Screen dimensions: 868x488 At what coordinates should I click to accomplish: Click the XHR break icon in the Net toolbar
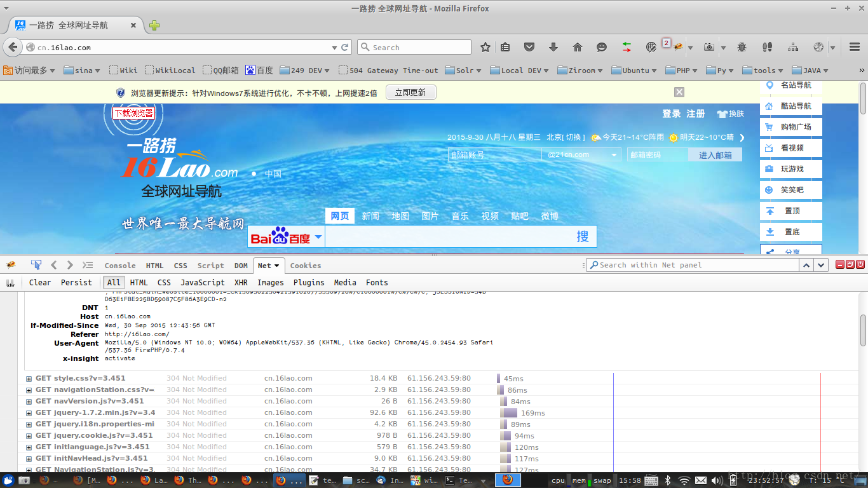tap(10, 283)
